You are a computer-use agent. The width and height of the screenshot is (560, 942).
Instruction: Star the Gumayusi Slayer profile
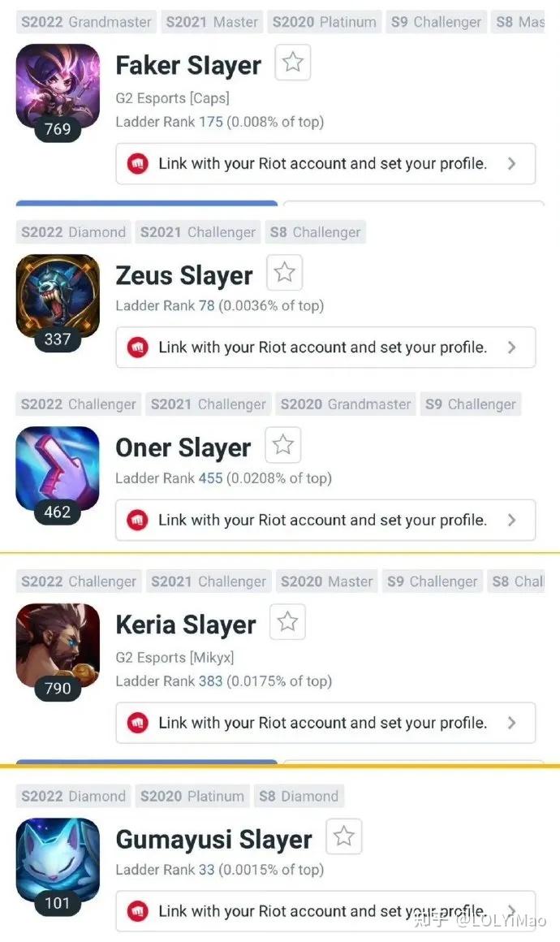tap(343, 836)
